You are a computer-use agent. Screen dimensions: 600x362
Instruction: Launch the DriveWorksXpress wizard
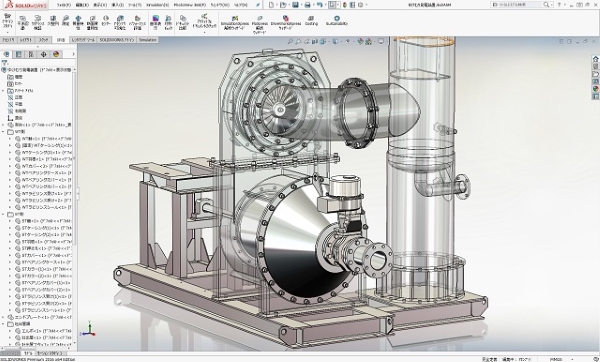286,22
